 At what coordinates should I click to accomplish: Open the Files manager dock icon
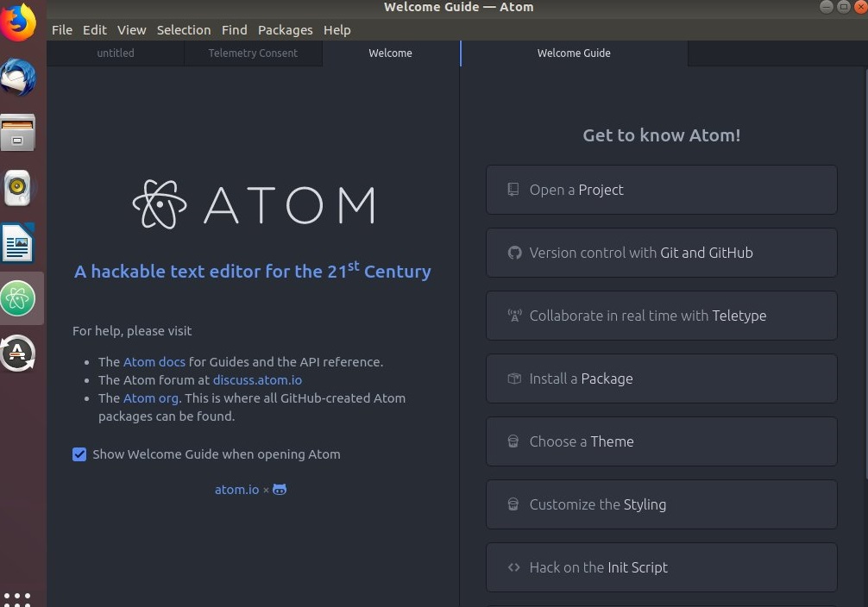[x=19, y=134]
